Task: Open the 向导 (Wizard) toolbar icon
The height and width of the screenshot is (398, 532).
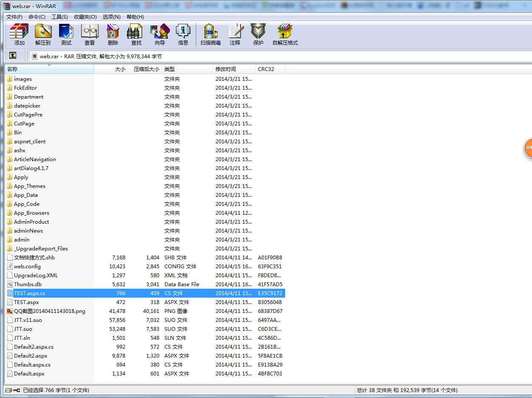Action: tap(160, 31)
